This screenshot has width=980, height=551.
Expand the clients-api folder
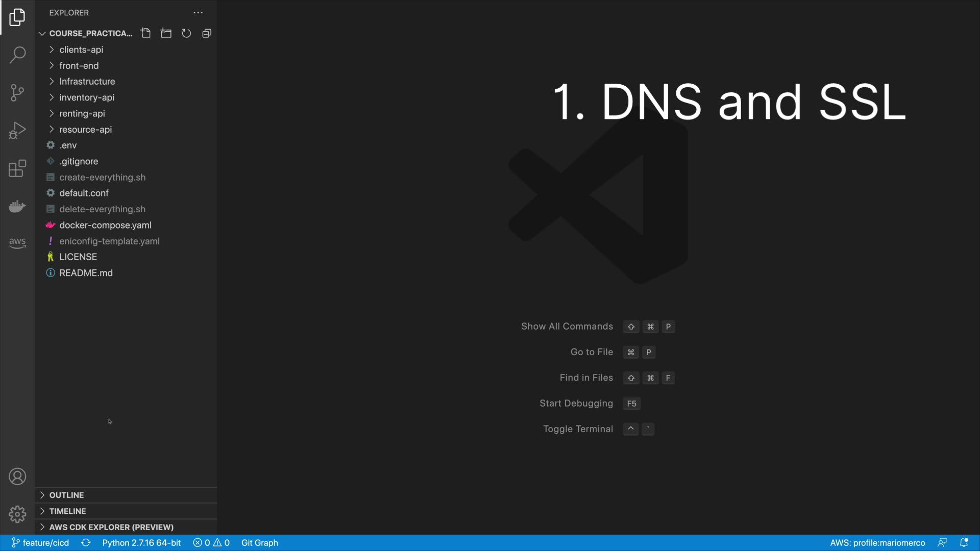coord(81,49)
